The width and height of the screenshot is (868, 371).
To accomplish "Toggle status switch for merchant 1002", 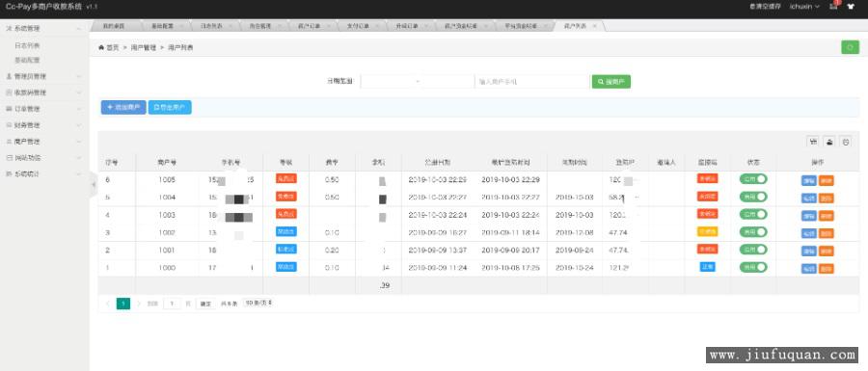I will [x=753, y=231].
